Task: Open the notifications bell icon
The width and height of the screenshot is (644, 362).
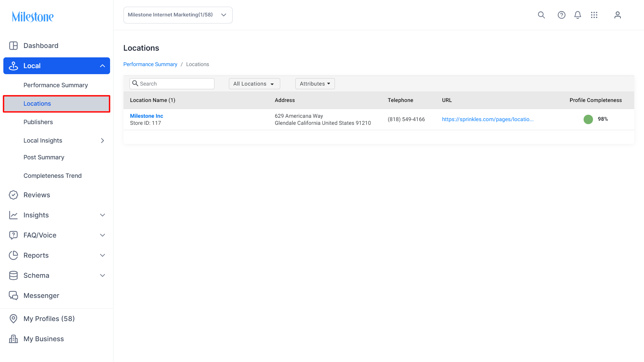Action: pos(578,15)
